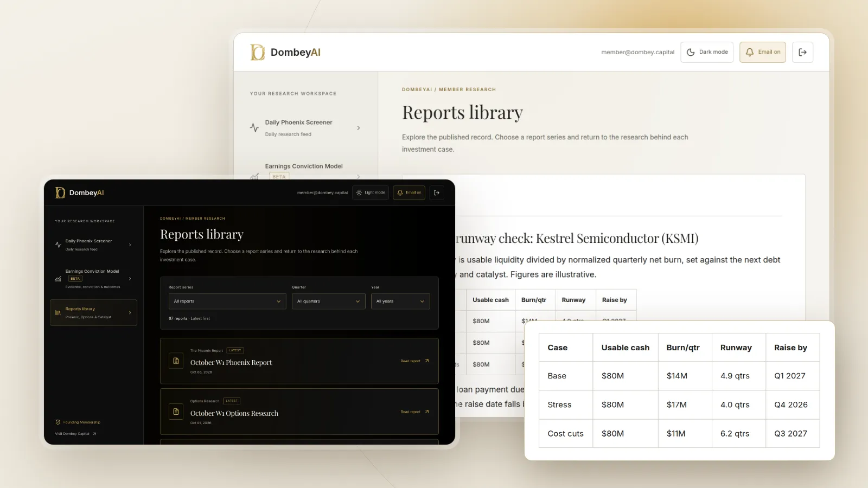Toggle Email on in the dark window
Screen dimensions: 868x488
[409, 192]
